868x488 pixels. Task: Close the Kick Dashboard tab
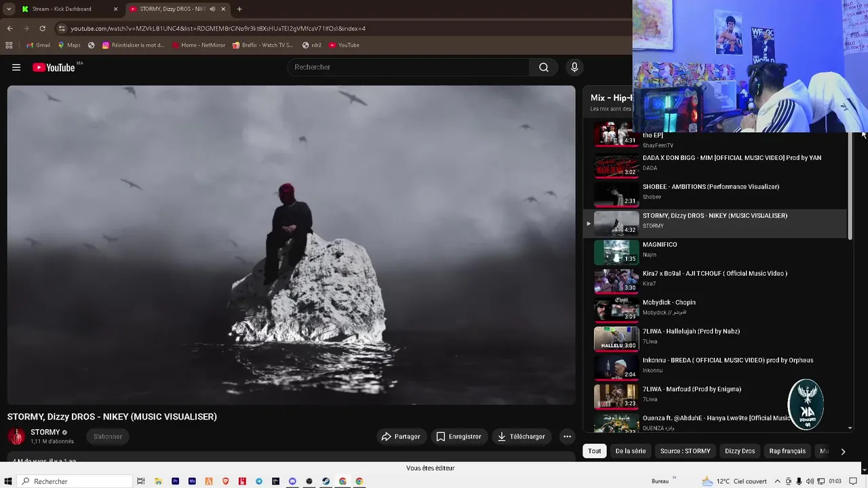[115, 9]
